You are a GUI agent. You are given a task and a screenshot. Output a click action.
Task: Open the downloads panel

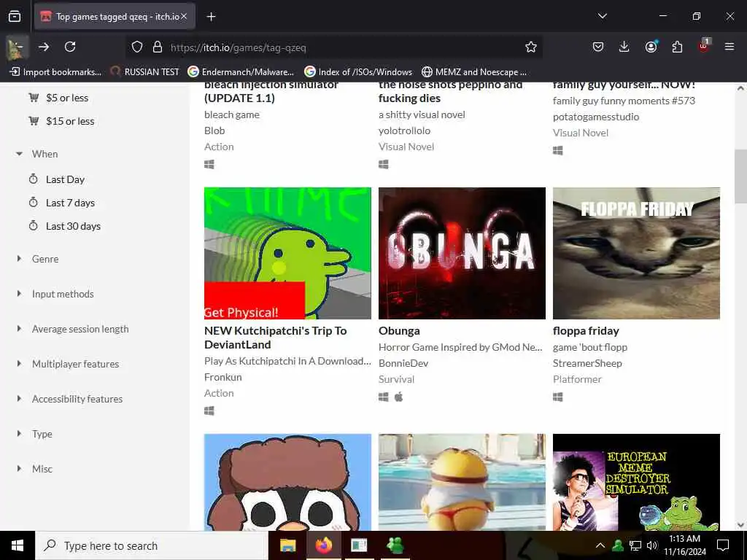624,47
